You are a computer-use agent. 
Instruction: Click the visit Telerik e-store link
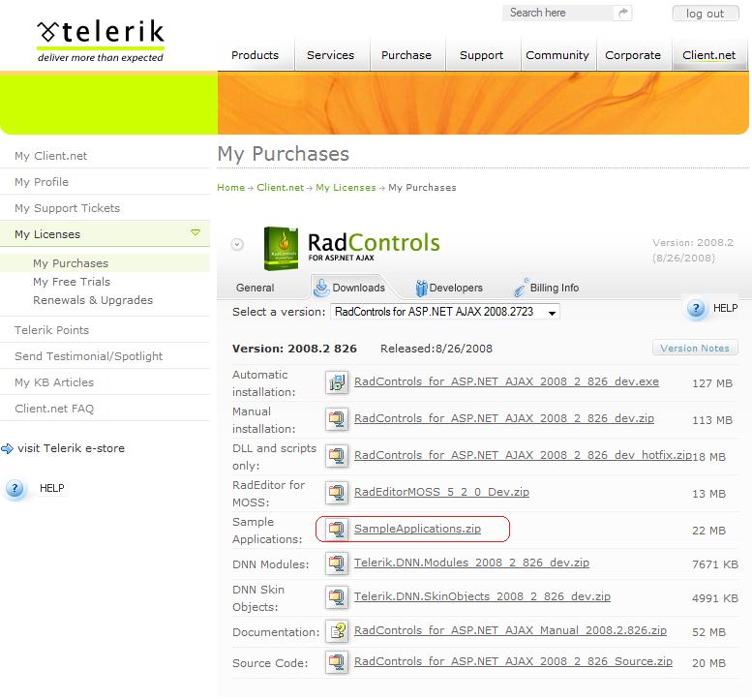(71, 448)
